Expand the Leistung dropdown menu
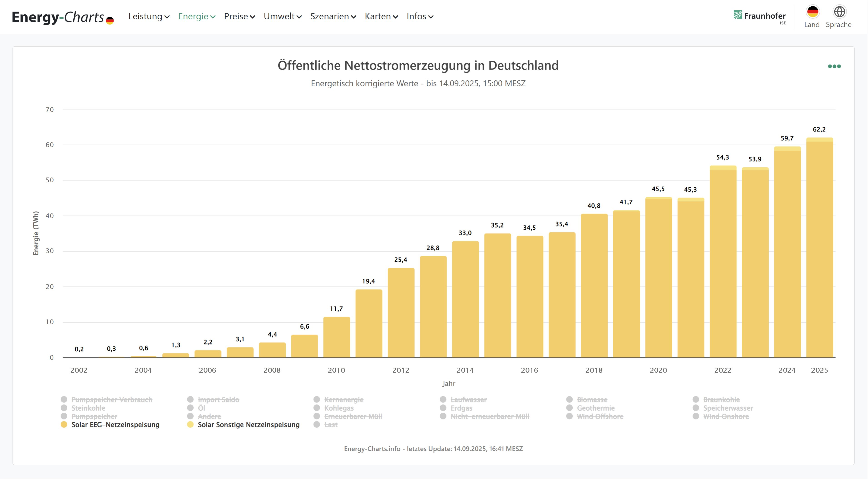 (x=149, y=17)
